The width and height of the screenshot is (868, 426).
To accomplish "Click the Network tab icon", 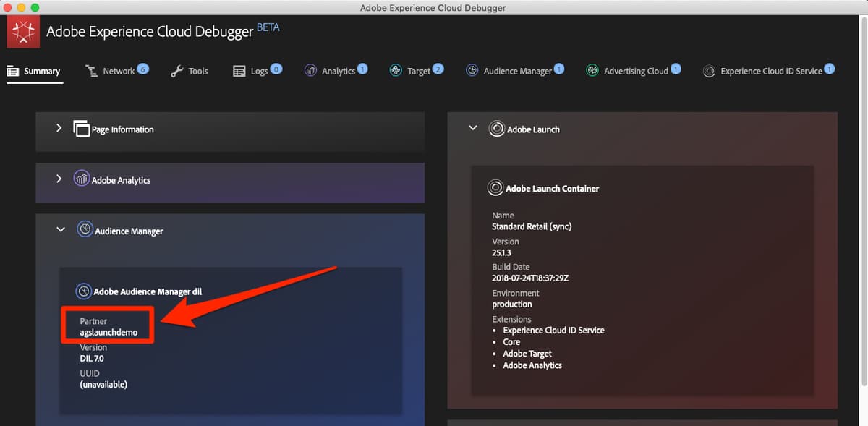I will tap(92, 70).
